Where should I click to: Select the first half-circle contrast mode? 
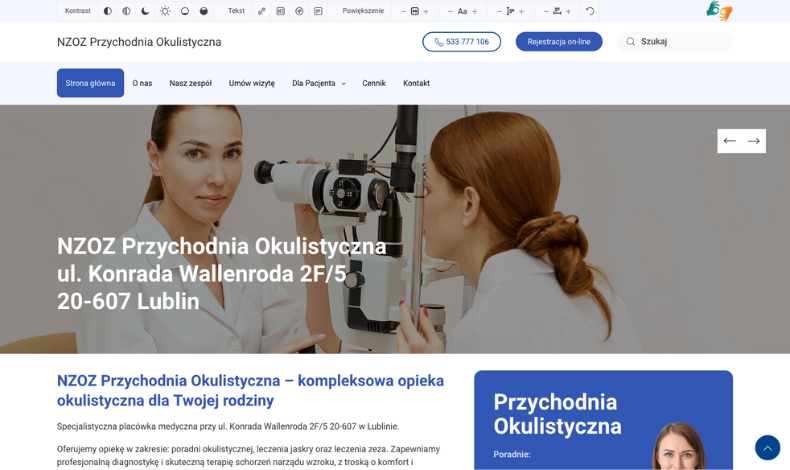pyautogui.click(x=107, y=11)
